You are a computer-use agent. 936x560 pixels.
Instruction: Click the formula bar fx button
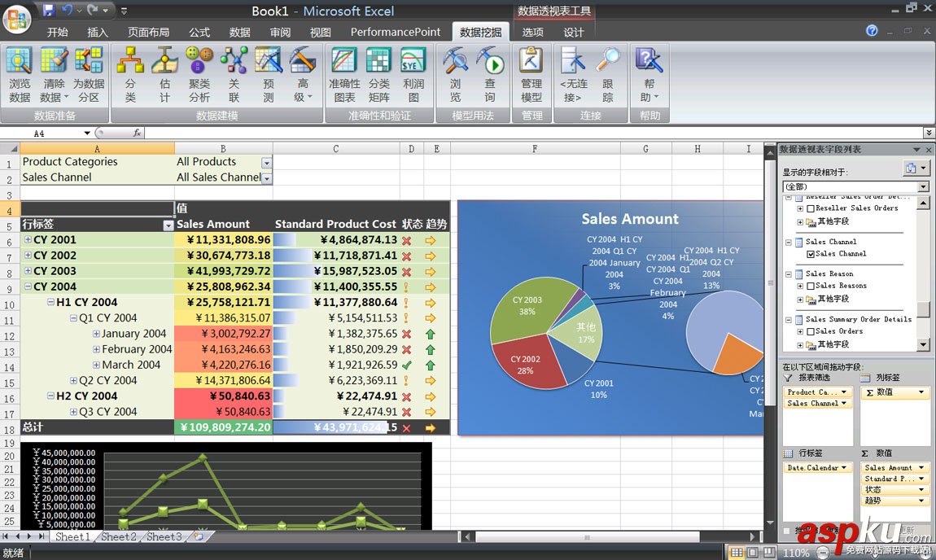(137, 133)
